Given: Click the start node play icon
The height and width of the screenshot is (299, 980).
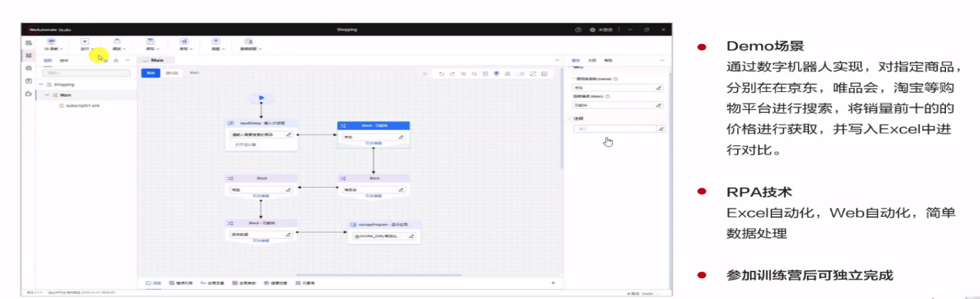Looking at the screenshot, I should 261,97.
